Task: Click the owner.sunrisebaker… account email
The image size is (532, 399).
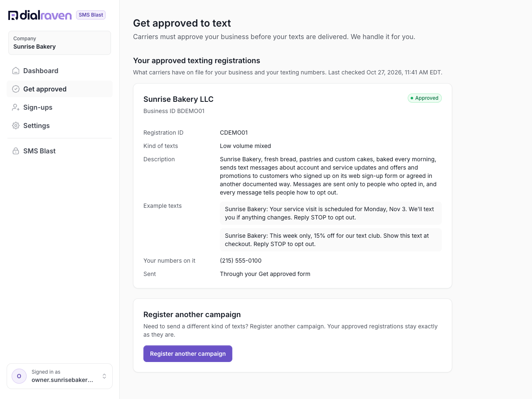Action: [x=62, y=380]
